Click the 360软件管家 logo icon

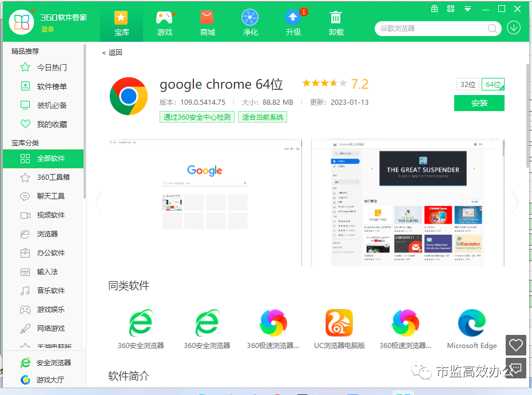coord(21,22)
